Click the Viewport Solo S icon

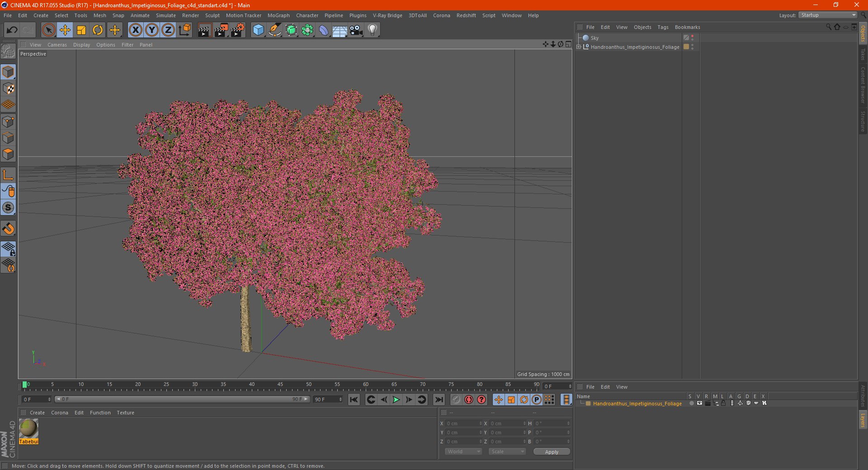point(8,208)
